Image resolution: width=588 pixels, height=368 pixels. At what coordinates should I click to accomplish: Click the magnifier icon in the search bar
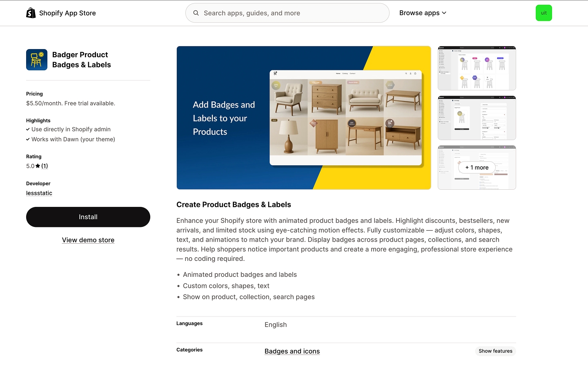[196, 13]
